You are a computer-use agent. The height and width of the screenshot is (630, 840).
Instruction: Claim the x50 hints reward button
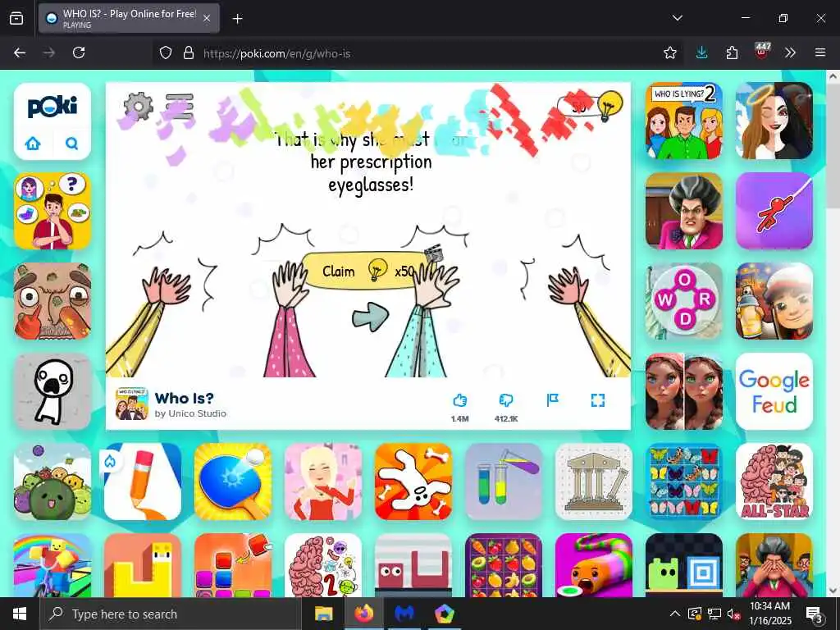pos(368,271)
